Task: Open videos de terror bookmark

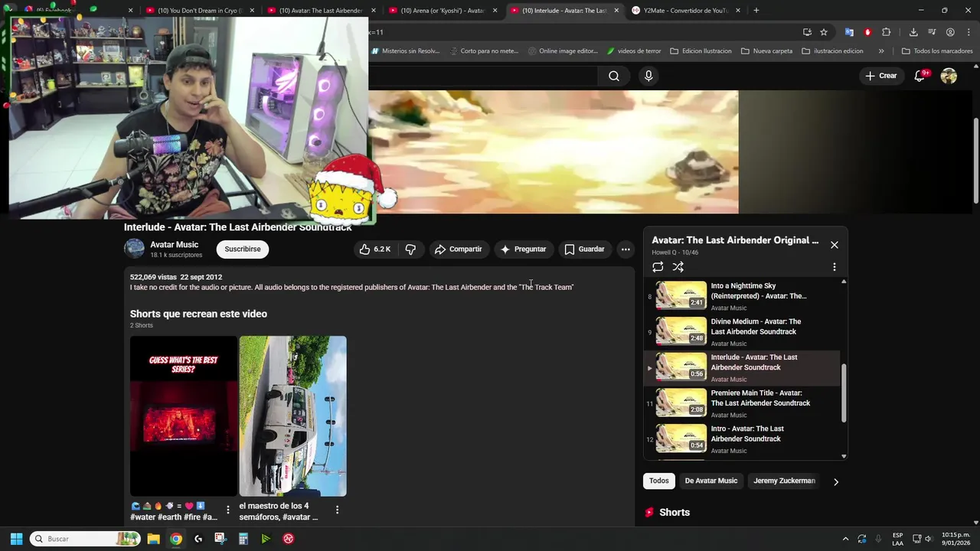Action: (x=633, y=51)
